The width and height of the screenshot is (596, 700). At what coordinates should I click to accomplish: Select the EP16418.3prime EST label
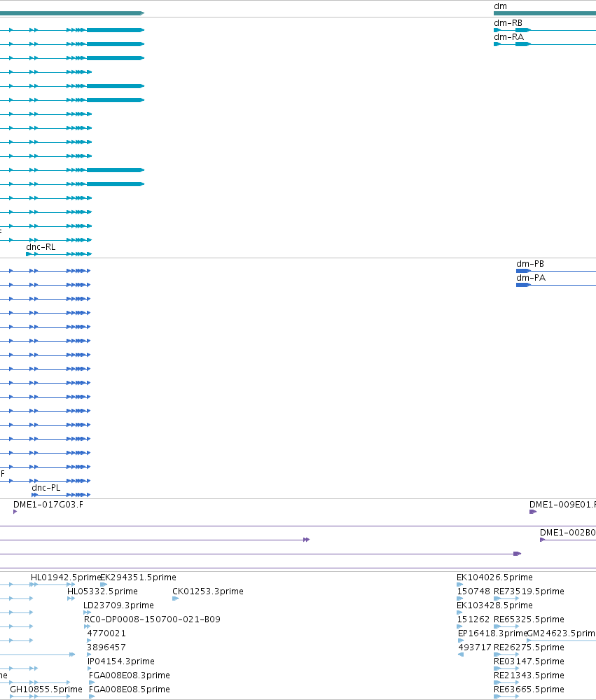[493, 633]
